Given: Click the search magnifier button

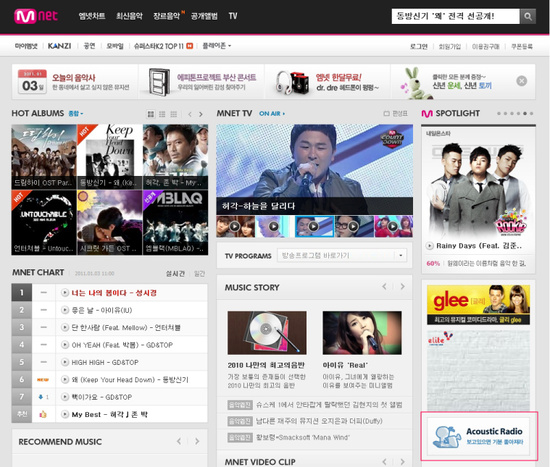Looking at the screenshot, I should [x=528, y=16].
